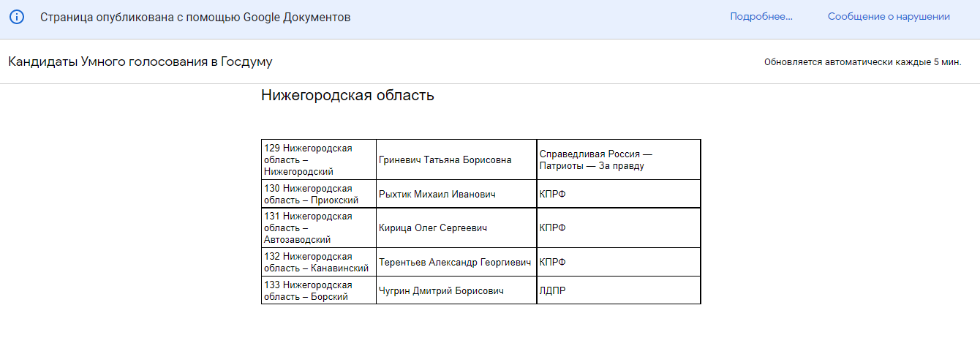The image size is (980, 346).
Task: Click the text Обновляется автоматически каждые 5 мин.
Action: point(862,63)
